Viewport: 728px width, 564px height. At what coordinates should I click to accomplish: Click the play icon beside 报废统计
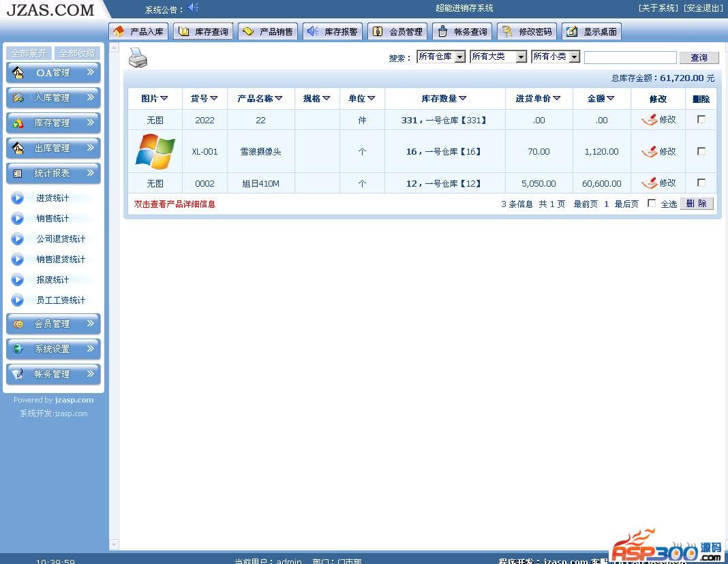click(17, 280)
